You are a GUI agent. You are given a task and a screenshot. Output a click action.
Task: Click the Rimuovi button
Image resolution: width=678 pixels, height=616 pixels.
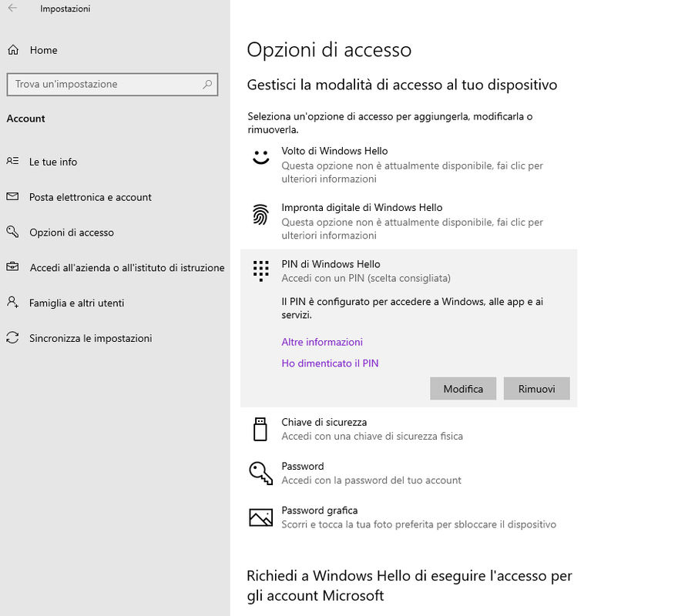click(x=536, y=389)
